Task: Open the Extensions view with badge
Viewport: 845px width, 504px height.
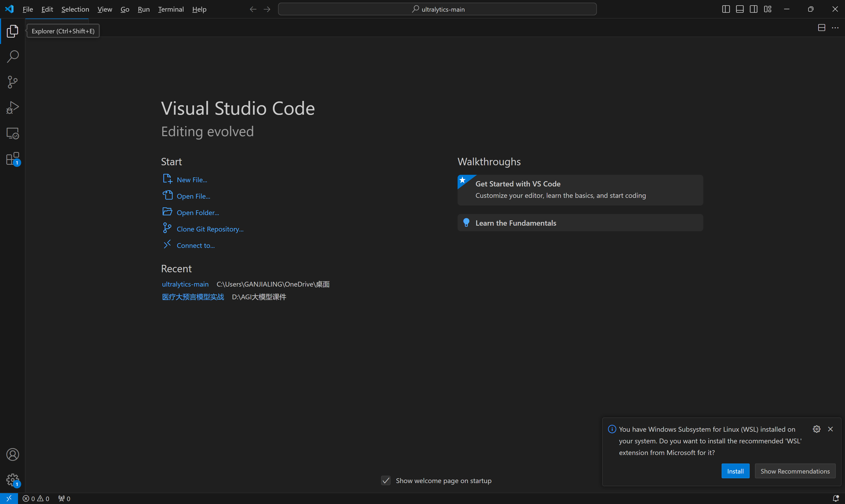Action: [x=12, y=159]
